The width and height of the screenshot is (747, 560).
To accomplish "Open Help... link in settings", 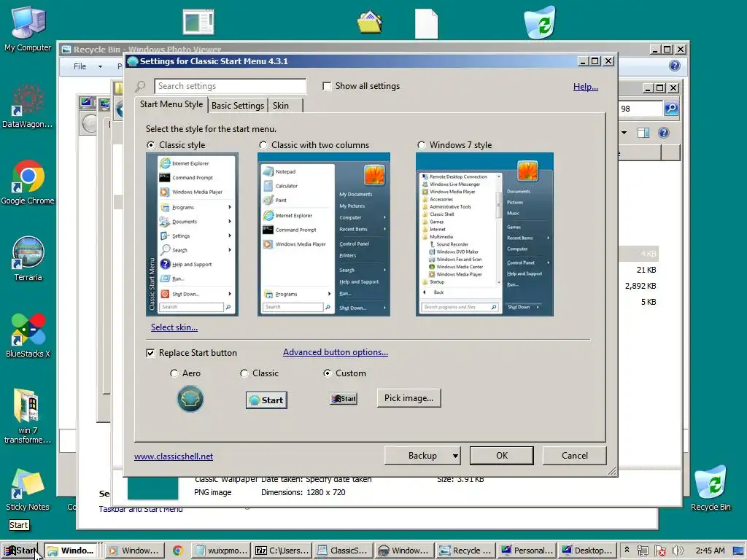I will click(x=586, y=87).
